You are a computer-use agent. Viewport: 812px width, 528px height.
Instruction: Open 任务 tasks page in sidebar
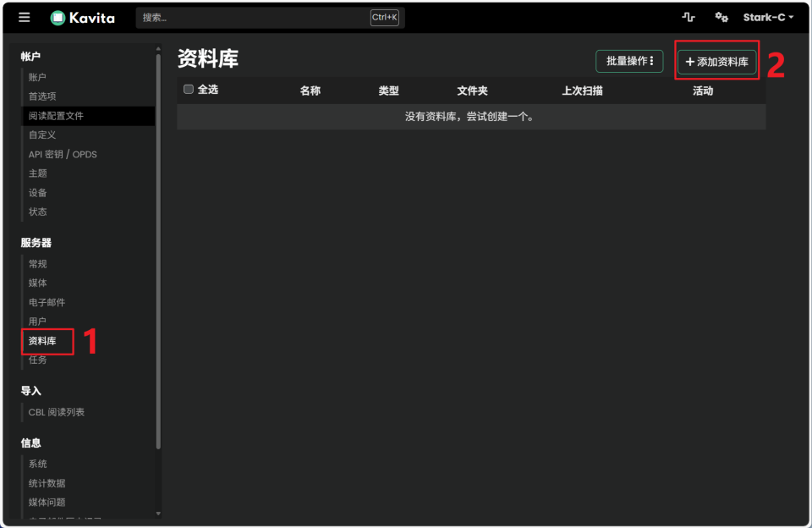[x=37, y=360]
